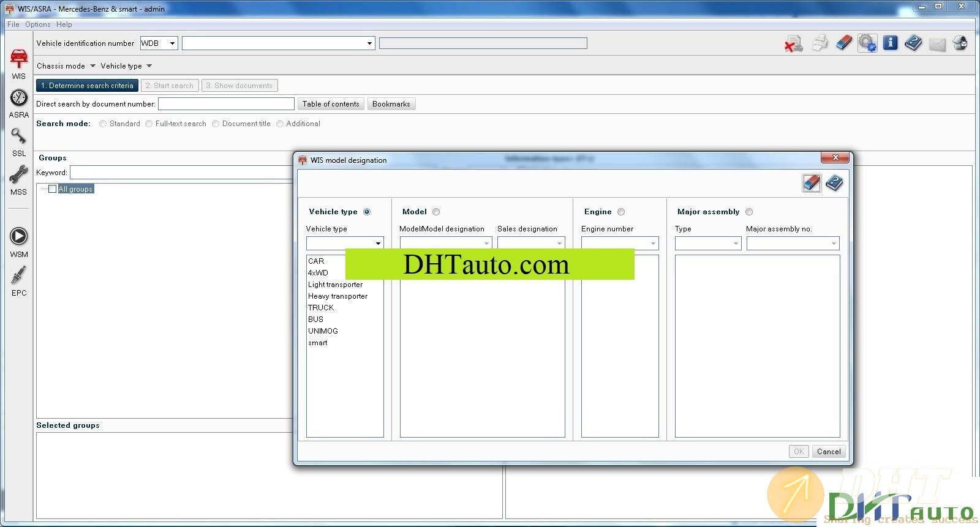Select the Engine radio button
The height and width of the screenshot is (527, 980).
coord(621,212)
